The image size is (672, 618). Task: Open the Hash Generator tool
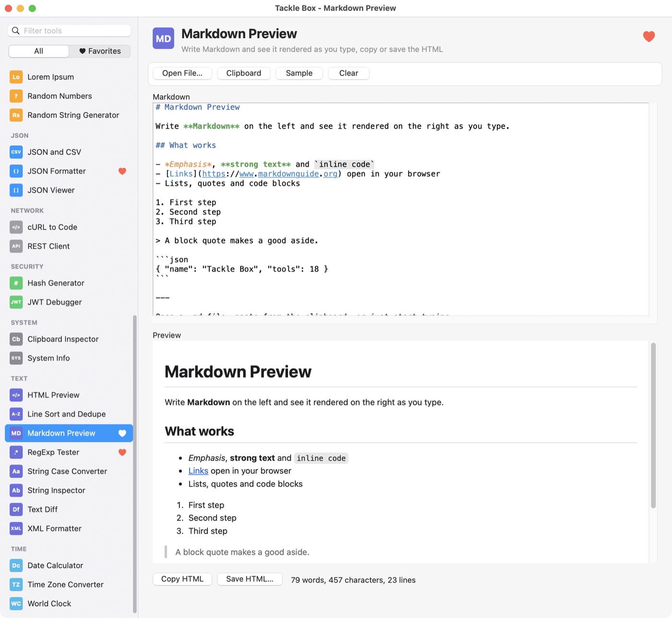pyautogui.click(x=69, y=283)
